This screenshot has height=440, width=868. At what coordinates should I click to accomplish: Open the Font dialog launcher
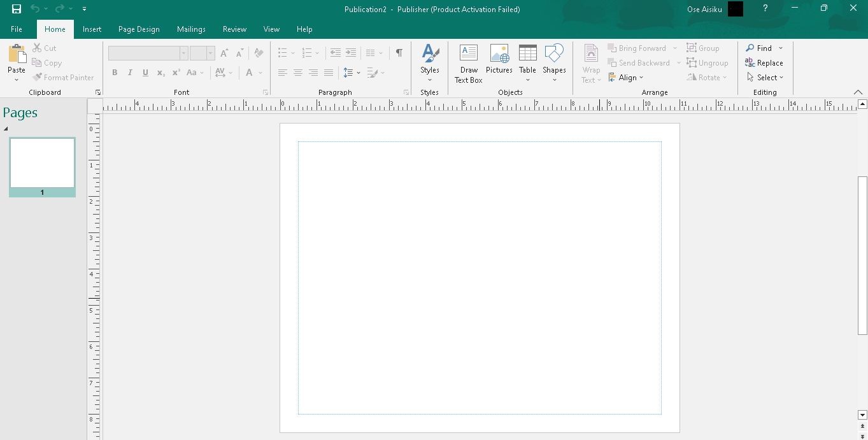tap(266, 93)
